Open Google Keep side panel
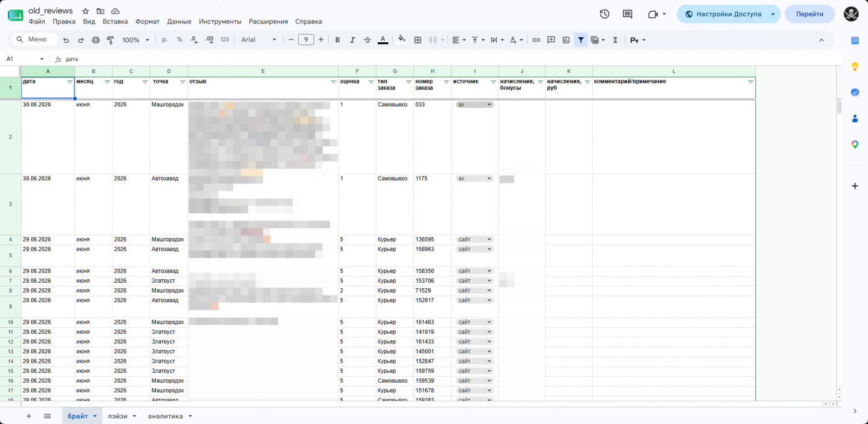This screenshot has width=868, height=424. (x=855, y=66)
